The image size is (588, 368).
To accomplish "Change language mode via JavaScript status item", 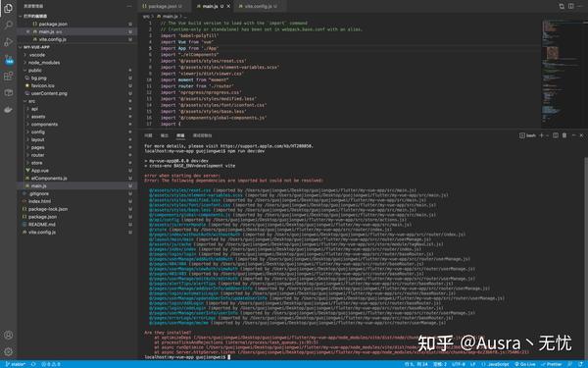I will [495, 364].
